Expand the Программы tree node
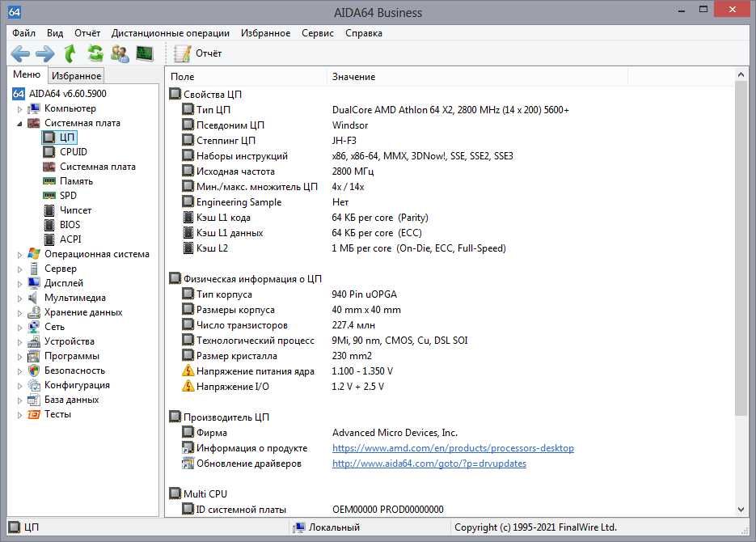 [x=19, y=357]
